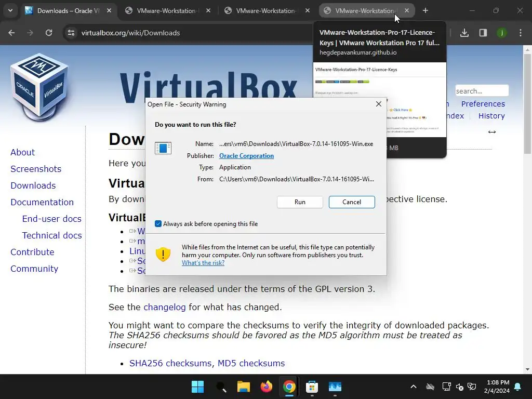The height and width of the screenshot is (399, 532).
Task: Click the application file icon in dialog
Action: [x=163, y=148]
